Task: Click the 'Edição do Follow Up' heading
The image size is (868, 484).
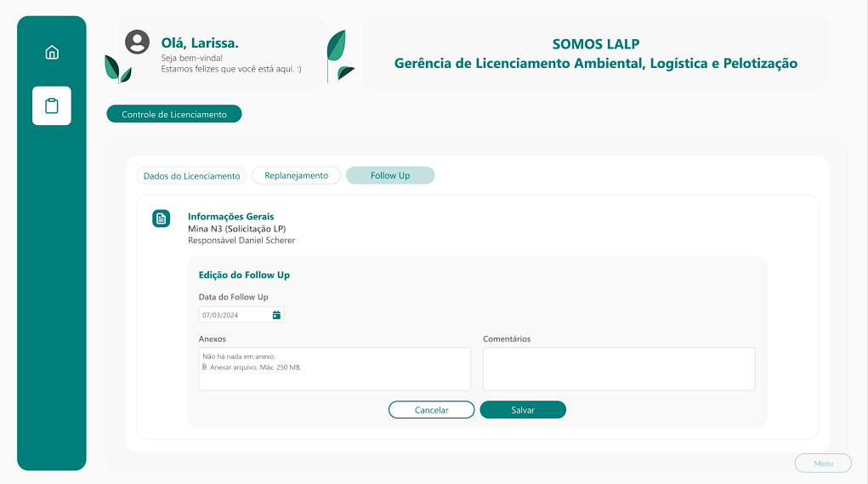Action: (244, 275)
